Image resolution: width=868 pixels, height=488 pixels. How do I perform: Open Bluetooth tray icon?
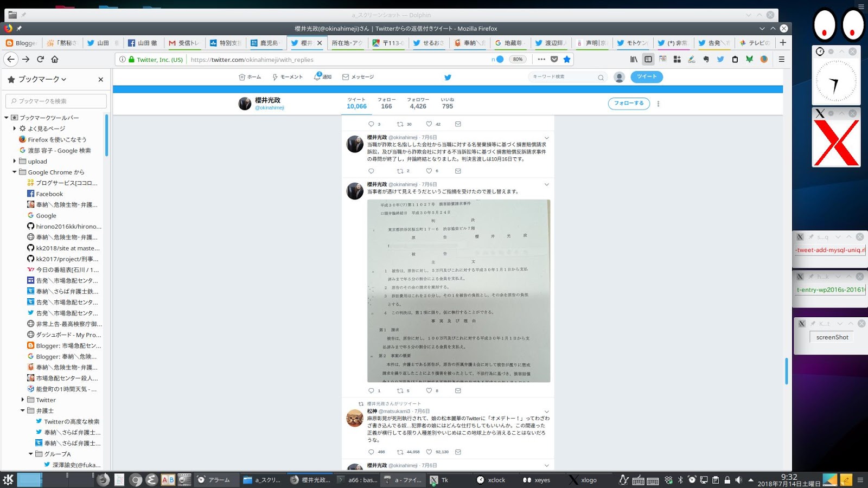coord(680,480)
